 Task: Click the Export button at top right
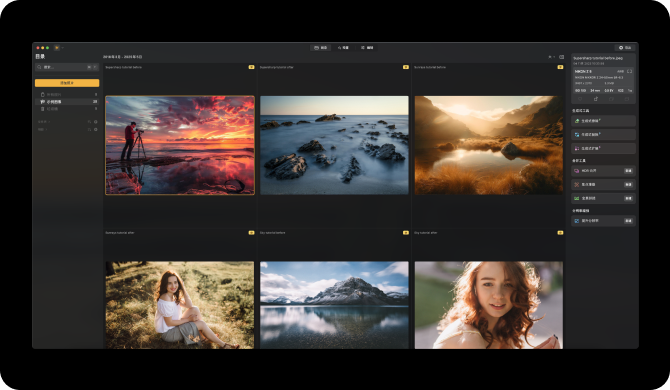[625, 48]
